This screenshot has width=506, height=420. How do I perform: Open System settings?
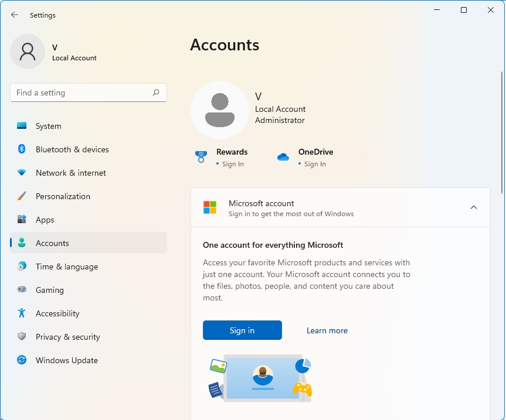tap(89, 126)
